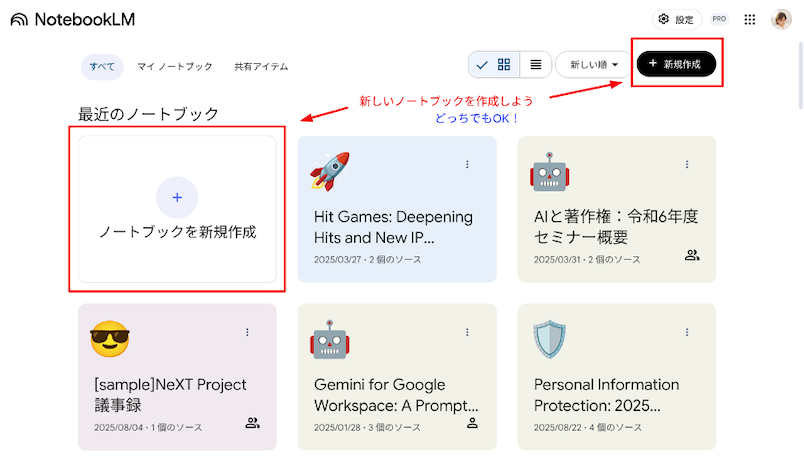Click the PRO badge

[x=719, y=19]
